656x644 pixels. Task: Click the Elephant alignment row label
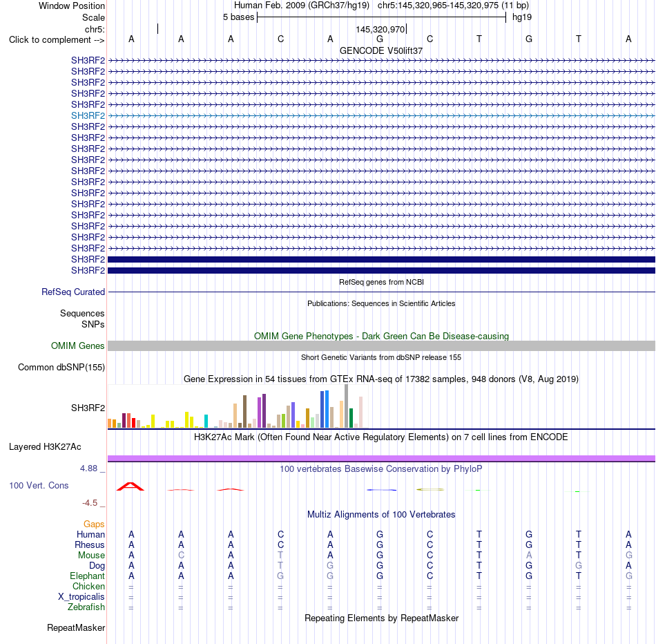click(x=87, y=576)
